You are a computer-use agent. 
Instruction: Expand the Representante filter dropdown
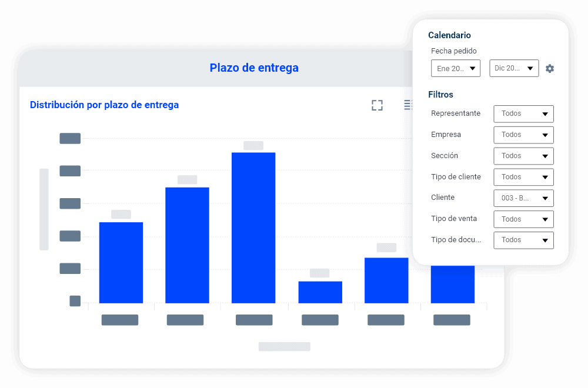pos(523,113)
